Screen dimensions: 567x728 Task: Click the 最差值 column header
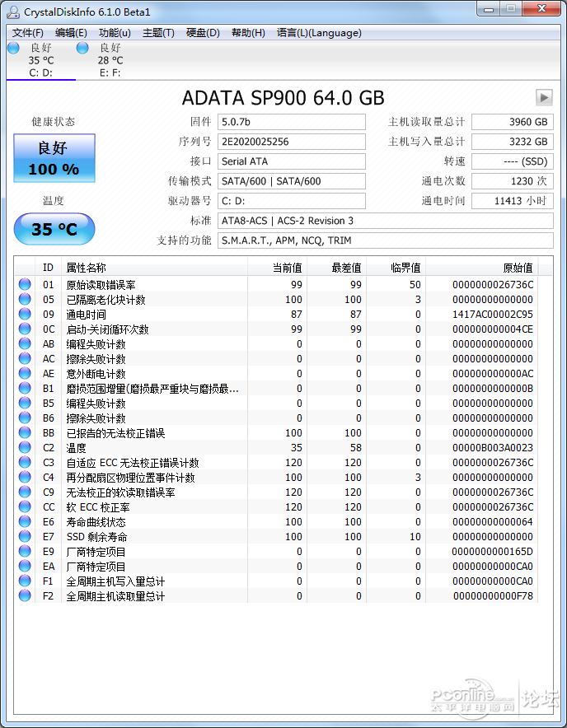click(336, 268)
